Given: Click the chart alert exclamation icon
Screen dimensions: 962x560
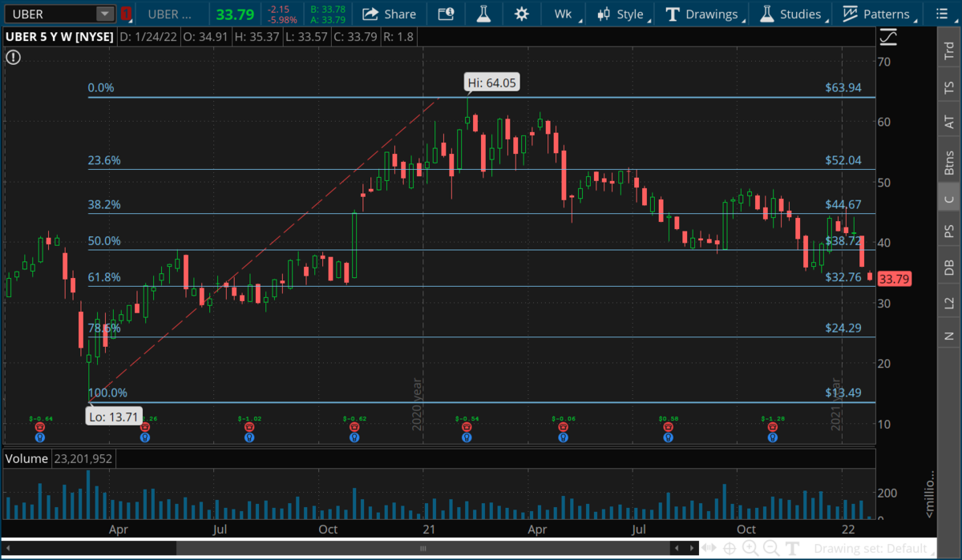Looking at the screenshot, I should [x=14, y=57].
